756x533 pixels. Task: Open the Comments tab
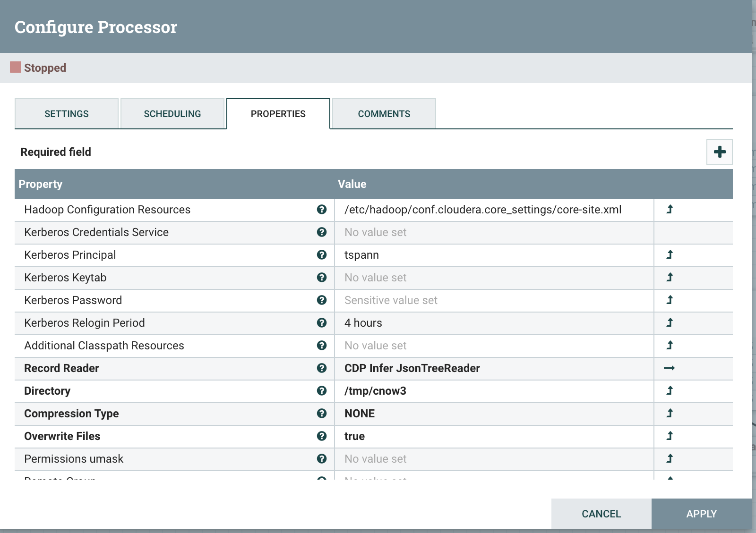[x=384, y=114]
